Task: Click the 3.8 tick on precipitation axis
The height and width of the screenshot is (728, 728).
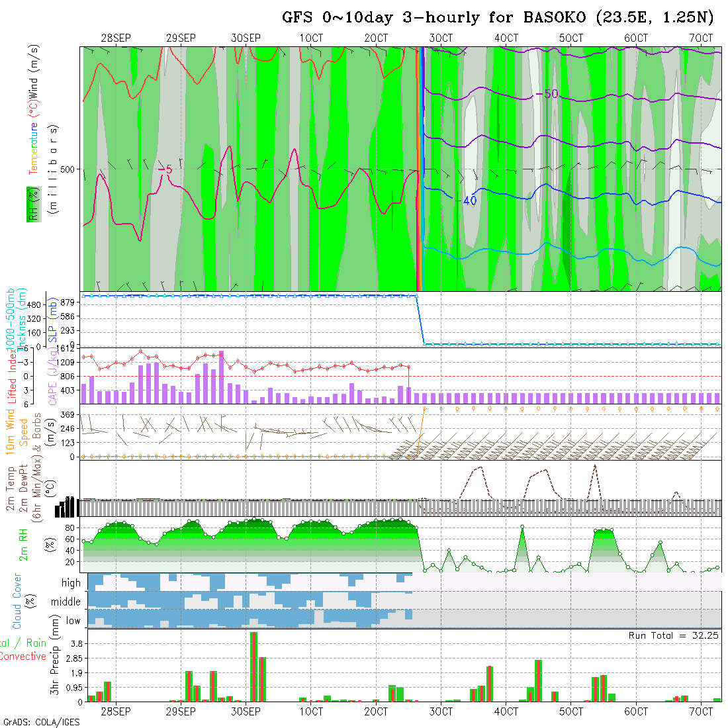Action: 75,643
